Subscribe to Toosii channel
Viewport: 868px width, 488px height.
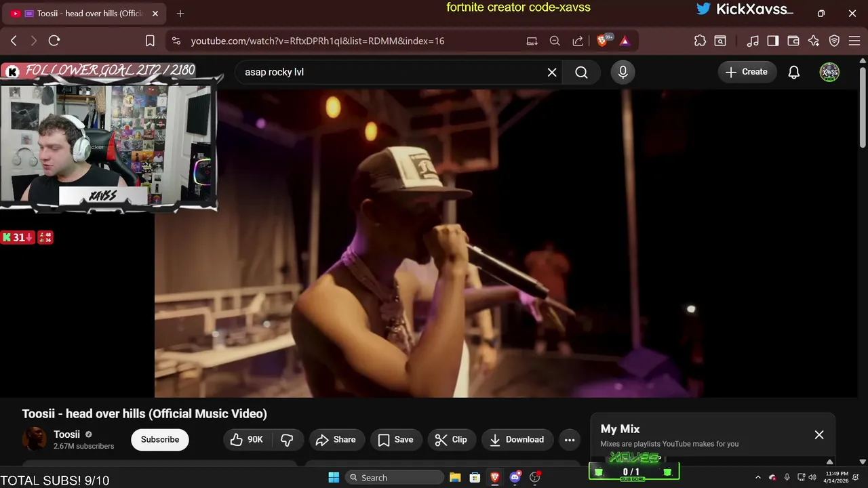click(x=160, y=439)
